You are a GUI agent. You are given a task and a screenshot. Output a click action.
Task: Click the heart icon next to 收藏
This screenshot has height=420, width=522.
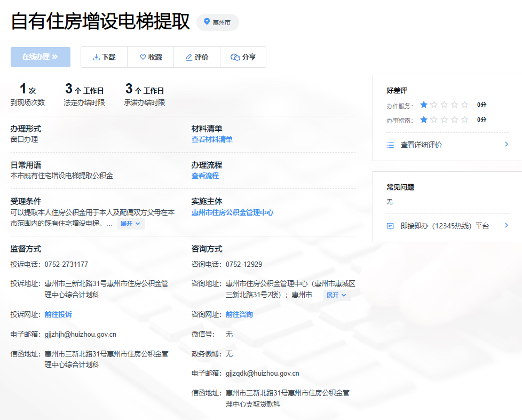point(143,57)
